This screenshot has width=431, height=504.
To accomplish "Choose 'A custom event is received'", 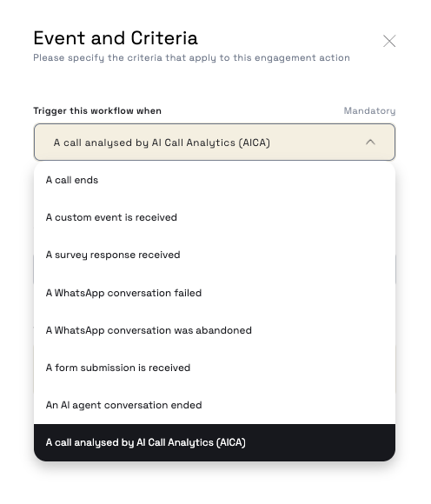I will [x=215, y=217].
